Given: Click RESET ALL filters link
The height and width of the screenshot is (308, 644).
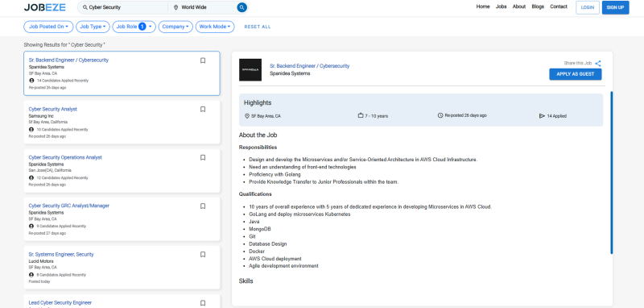Looking at the screenshot, I should pyautogui.click(x=258, y=27).
